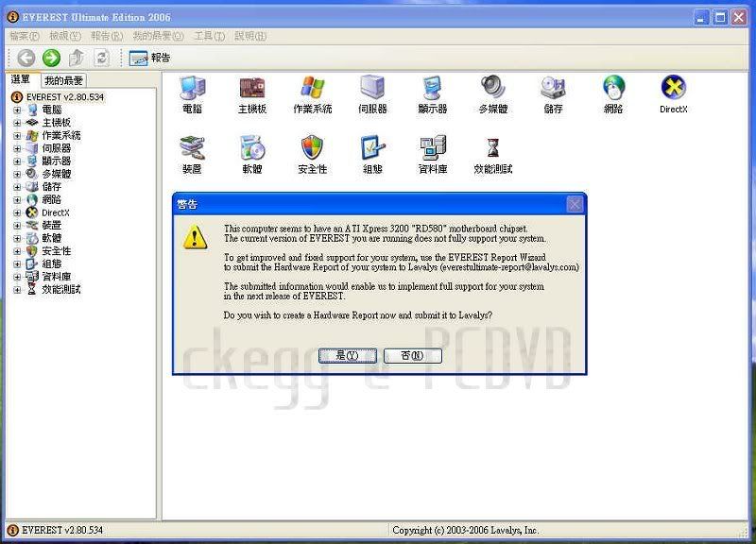Open the 報告(R) menu
756x544 pixels.
[107, 36]
